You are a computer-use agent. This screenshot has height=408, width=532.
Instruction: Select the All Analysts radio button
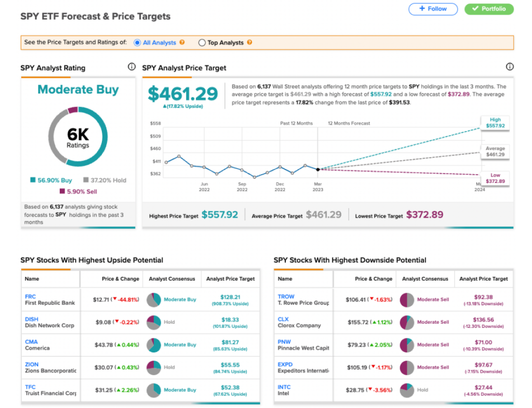[x=137, y=43]
